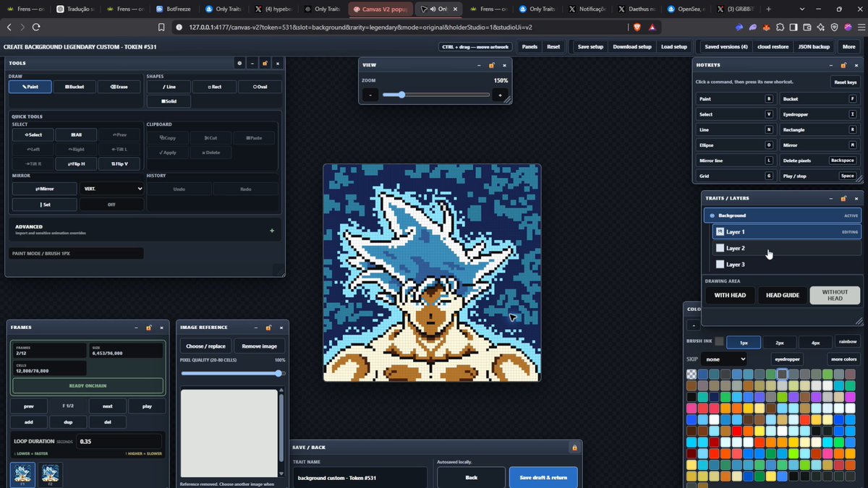868x488 pixels.
Task: Click the Download setup button
Action: [632, 46]
